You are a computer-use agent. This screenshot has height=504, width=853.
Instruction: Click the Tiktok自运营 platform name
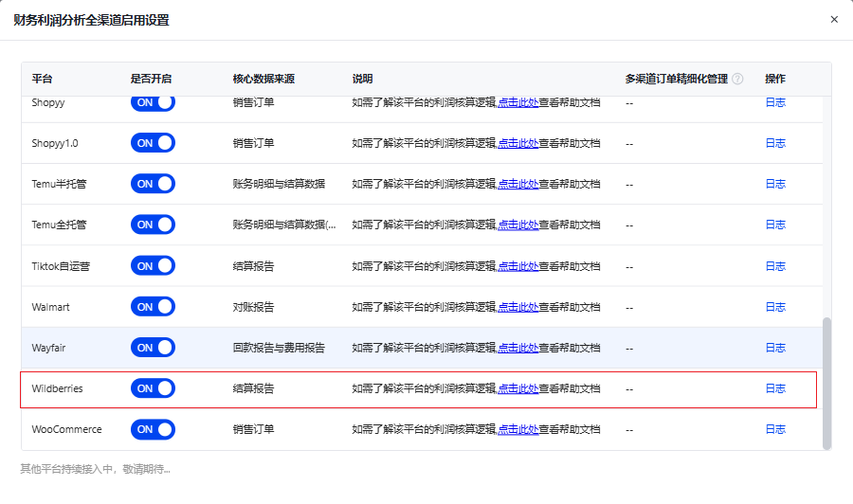pyautogui.click(x=61, y=266)
